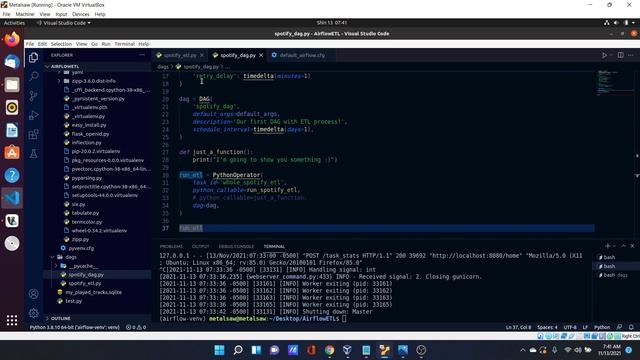
Task: Open the Visual Studio Code app menu in the GNOME top bar
Action: [63, 23]
